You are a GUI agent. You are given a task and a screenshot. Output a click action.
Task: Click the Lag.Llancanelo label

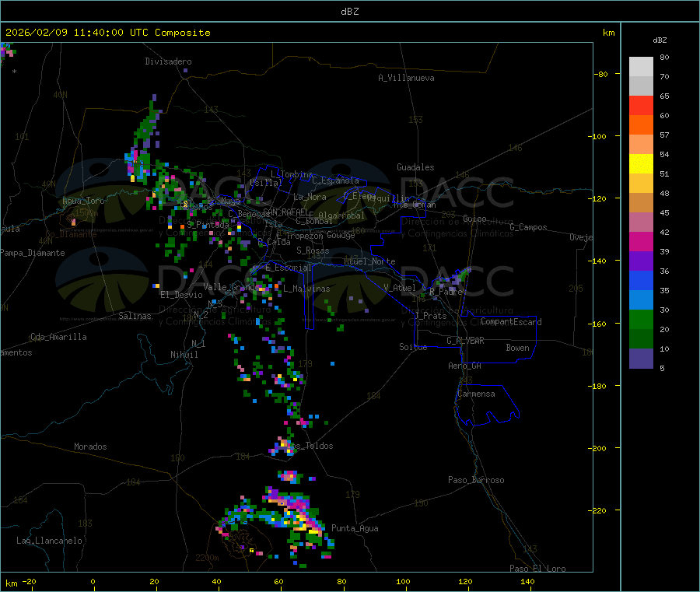[x=50, y=541]
